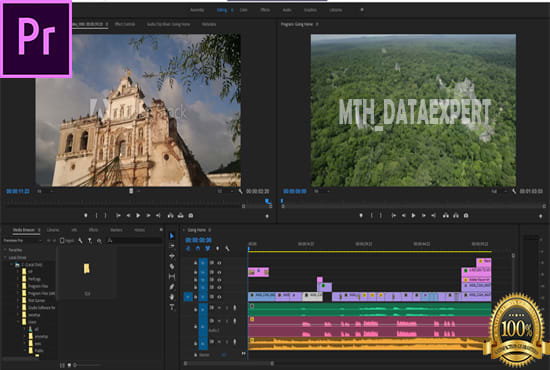Switch to Assembly workspace

click(x=197, y=10)
